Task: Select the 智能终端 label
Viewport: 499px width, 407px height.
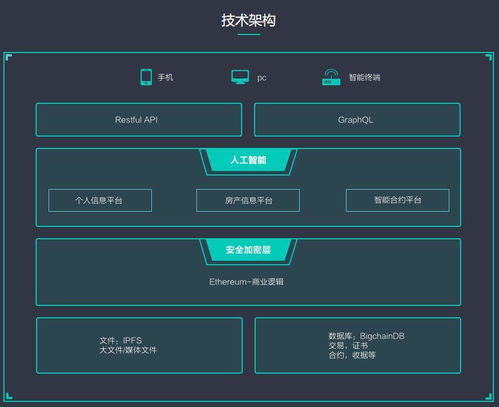Action: point(365,77)
